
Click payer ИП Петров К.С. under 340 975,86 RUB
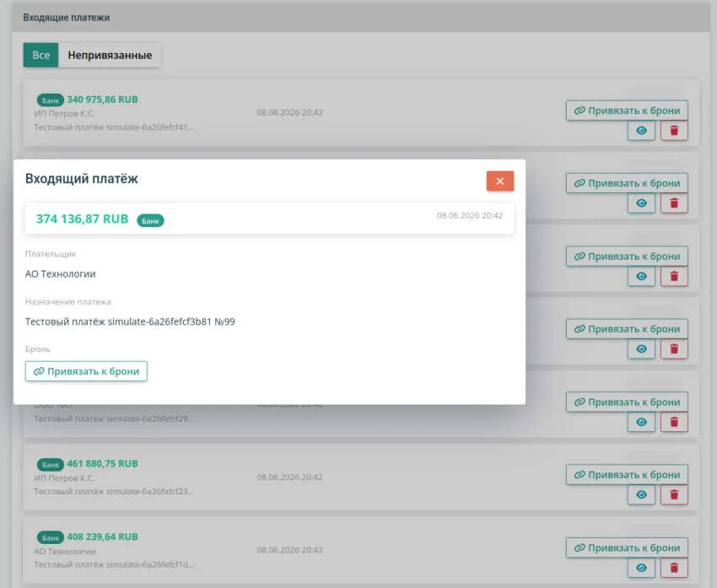coord(64,113)
